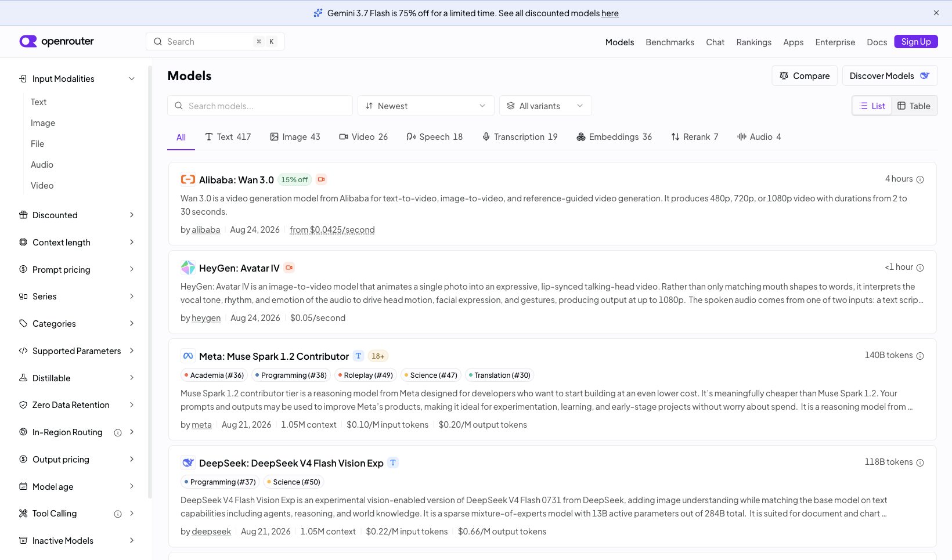
Task: Open the alibaba provider link
Action: click(206, 230)
